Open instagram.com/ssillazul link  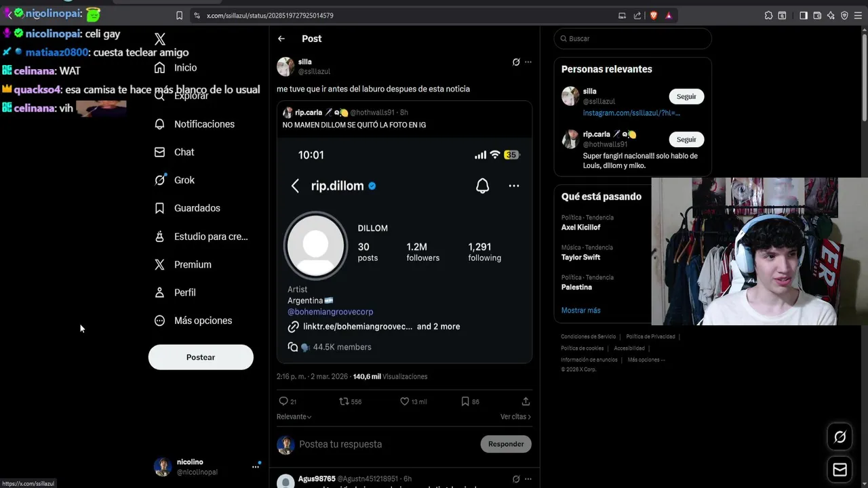[631, 113]
